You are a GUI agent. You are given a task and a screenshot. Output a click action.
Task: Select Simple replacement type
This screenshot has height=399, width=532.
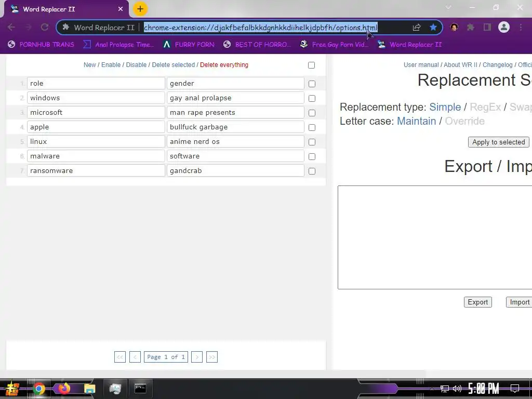[x=445, y=107]
